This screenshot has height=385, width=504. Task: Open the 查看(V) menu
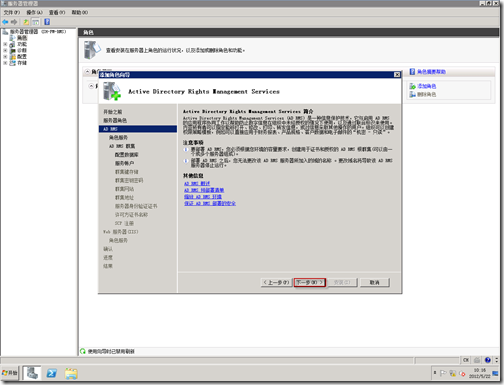click(x=57, y=12)
